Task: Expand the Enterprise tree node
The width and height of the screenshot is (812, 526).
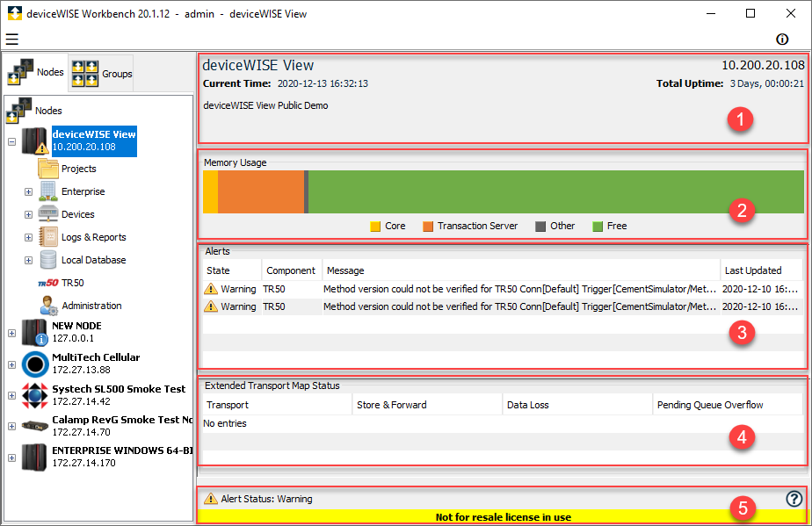Action: (28, 191)
